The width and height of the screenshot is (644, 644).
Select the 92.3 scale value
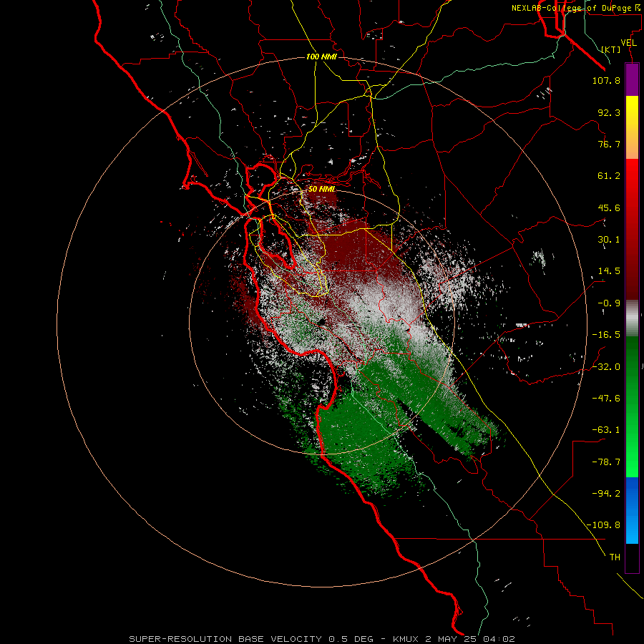click(609, 112)
